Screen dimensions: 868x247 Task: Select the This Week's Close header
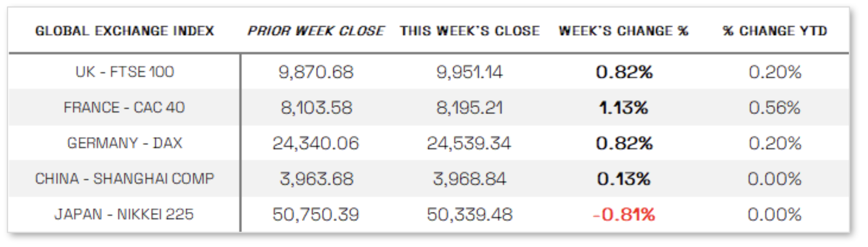coord(470,31)
